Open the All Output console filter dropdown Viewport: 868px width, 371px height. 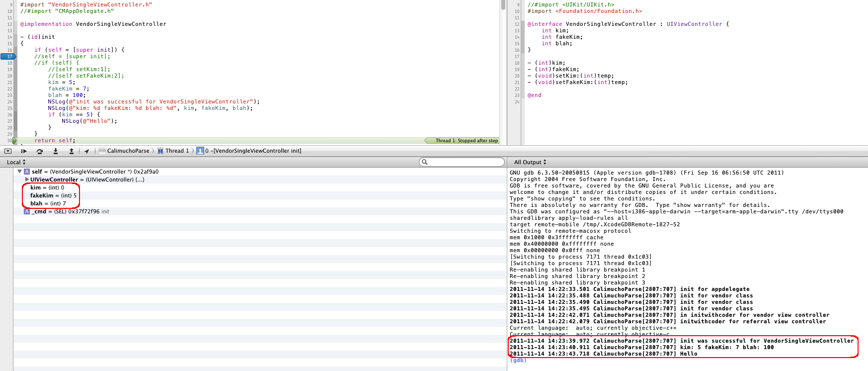[530, 162]
